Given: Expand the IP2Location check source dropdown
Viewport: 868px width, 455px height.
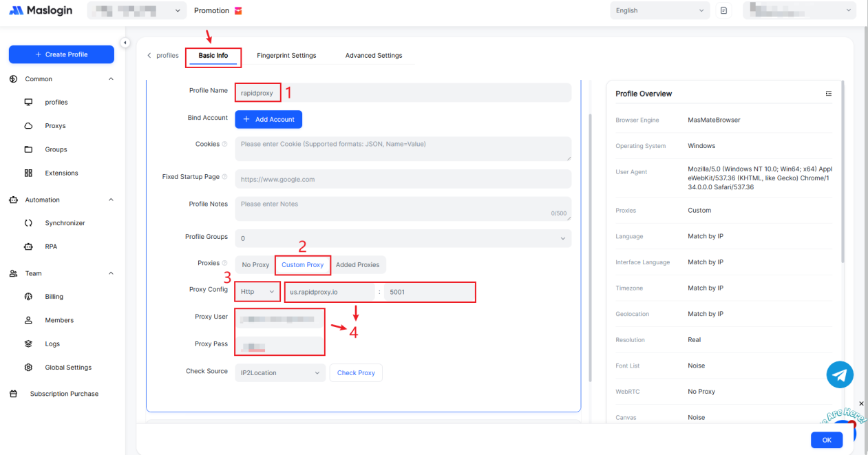Looking at the screenshot, I should click(x=281, y=373).
